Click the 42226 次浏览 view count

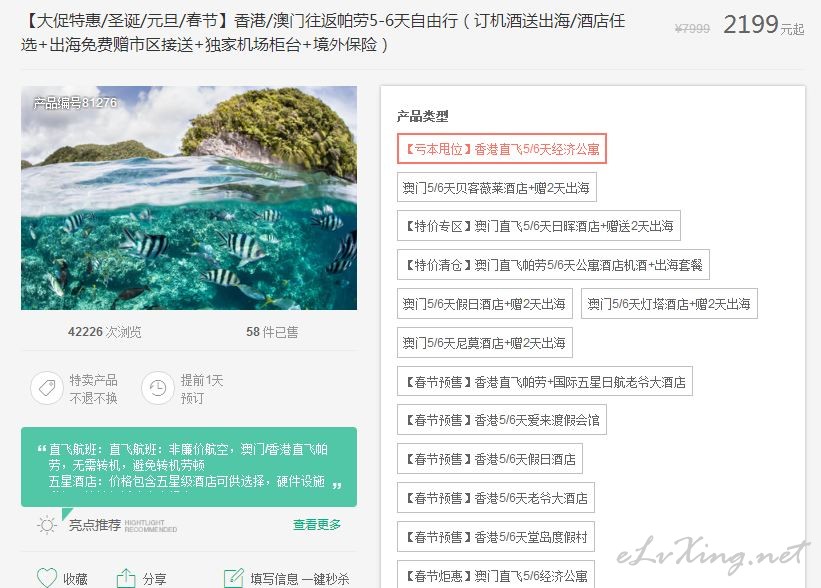(105, 332)
